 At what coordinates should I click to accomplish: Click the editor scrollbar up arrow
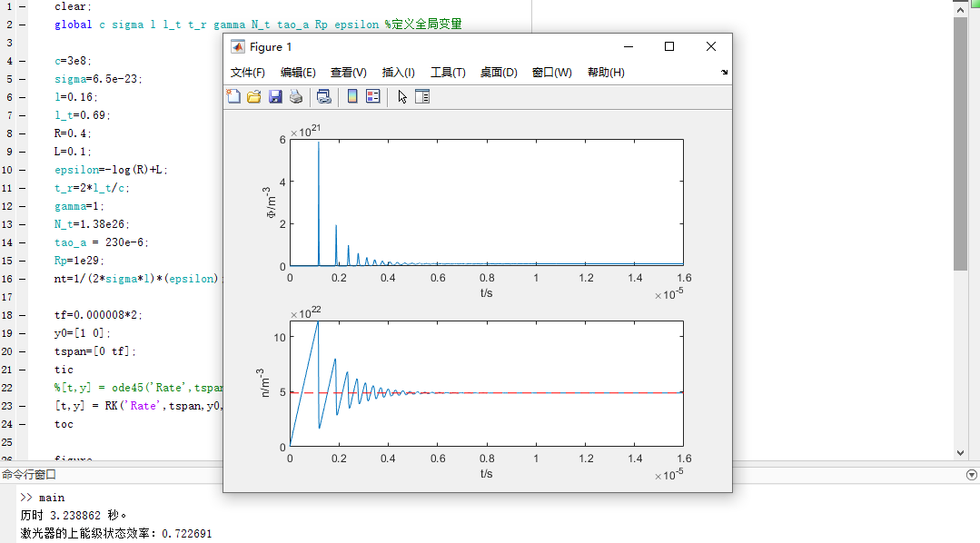(961, 9)
